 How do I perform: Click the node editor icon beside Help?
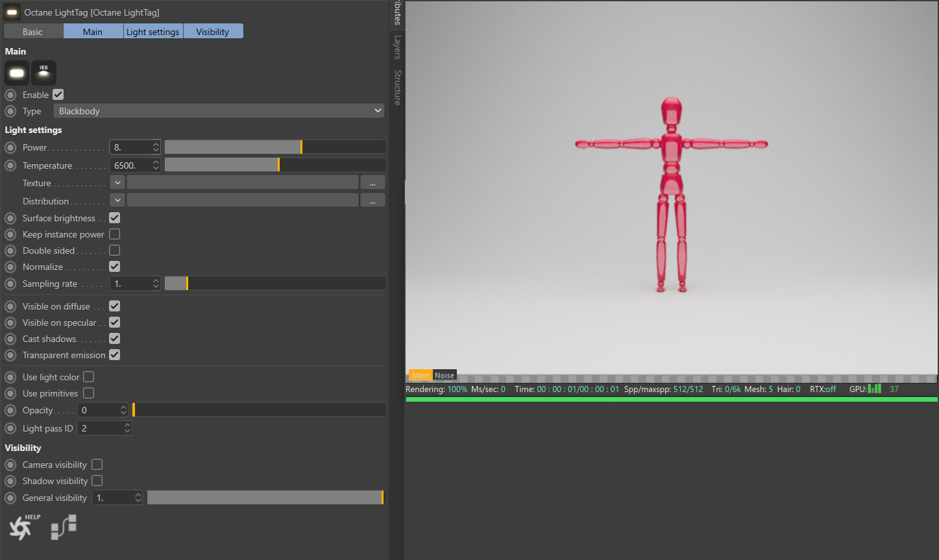click(64, 526)
